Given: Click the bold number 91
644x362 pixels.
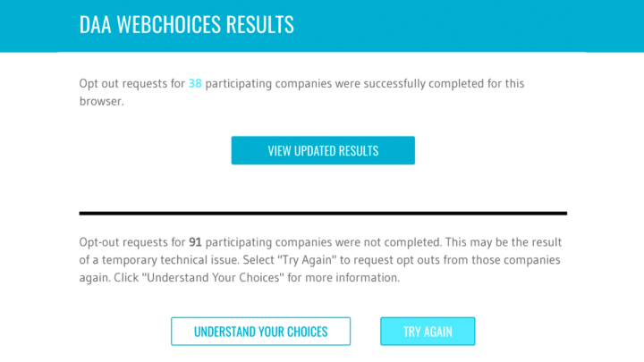Looking at the screenshot, I should [x=197, y=242].
